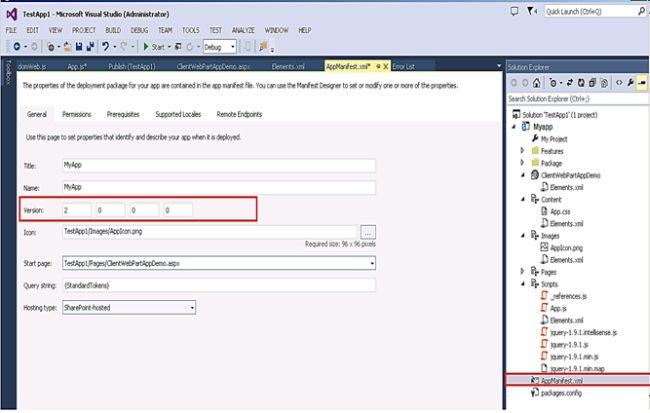The height and width of the screenshot is (413, 650).
Task: Open the Toolbox side panel
Action: [8, 72]
